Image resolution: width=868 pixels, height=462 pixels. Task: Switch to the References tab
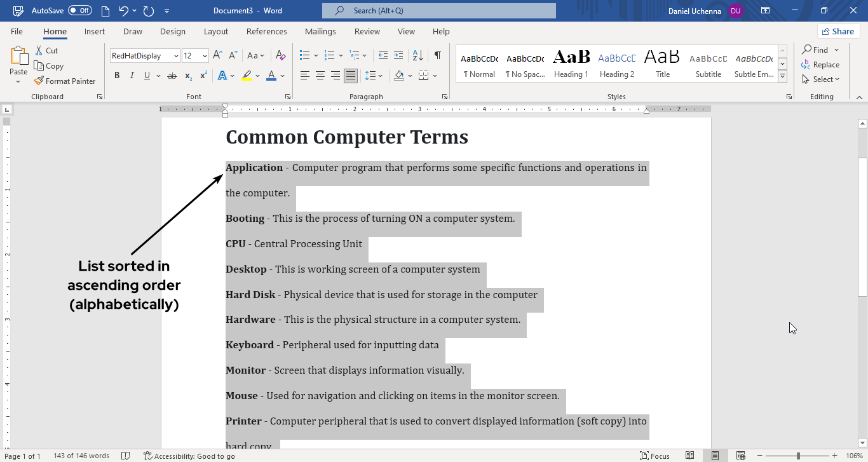tap(266, 31)
